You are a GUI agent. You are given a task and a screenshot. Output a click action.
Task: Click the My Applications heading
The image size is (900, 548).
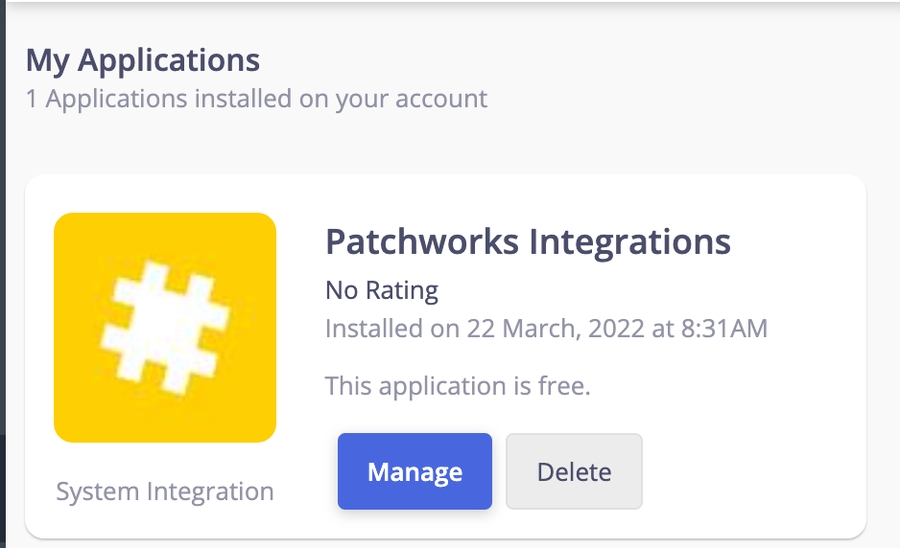pyautogui.click(x=143, y=60)
